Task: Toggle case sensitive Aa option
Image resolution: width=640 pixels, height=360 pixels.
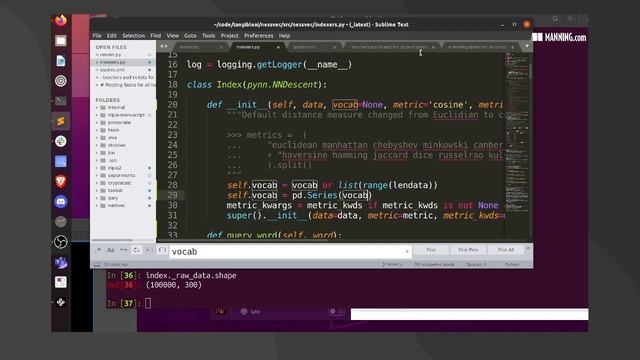Action: [x=111, y=250]
